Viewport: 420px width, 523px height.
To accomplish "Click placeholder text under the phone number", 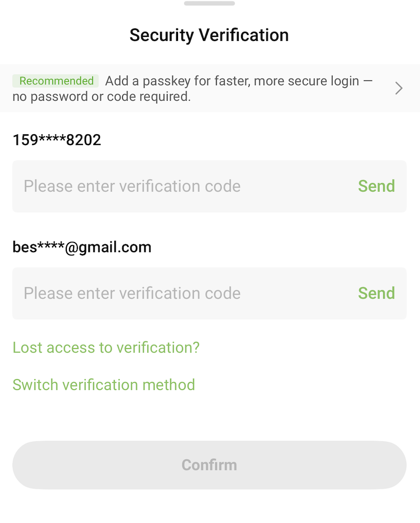I will [x=132, y=186].
